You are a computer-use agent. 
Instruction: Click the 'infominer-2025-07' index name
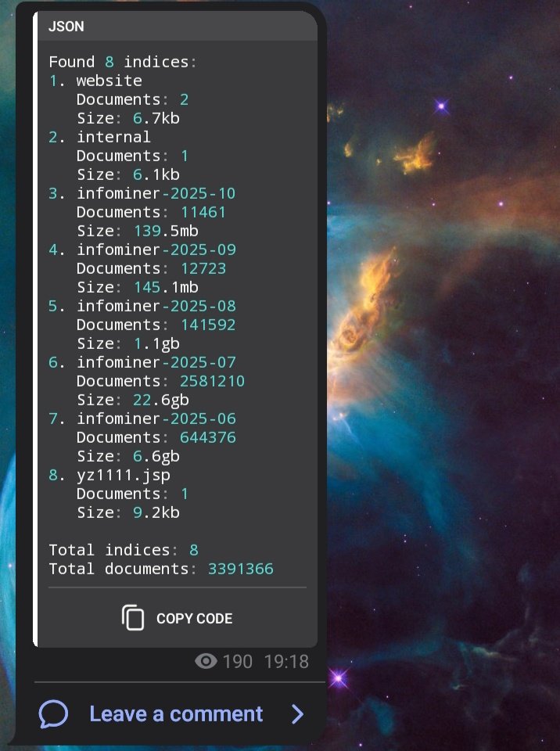[x=156, y=362]
